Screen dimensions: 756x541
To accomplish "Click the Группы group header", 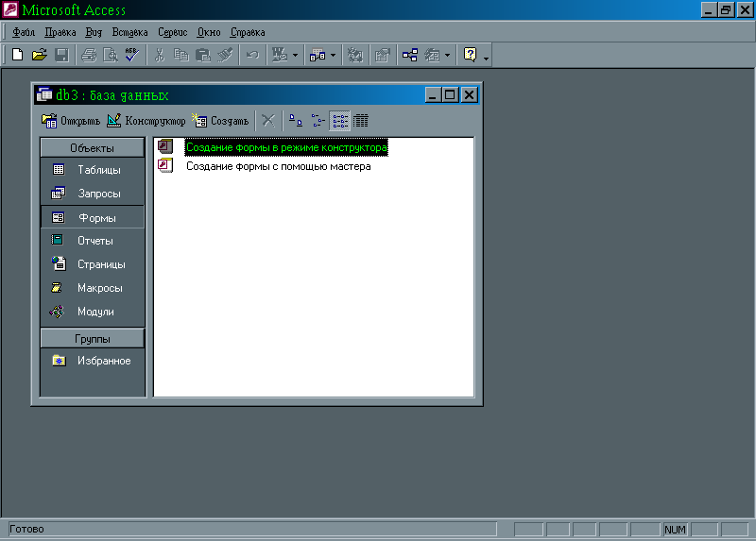I will click(92, 339).
